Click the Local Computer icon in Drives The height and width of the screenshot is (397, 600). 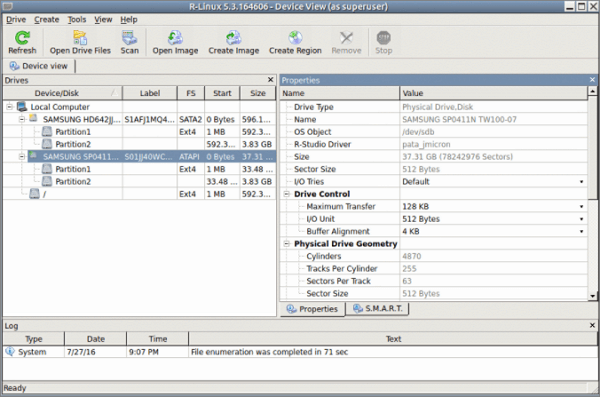22,106
